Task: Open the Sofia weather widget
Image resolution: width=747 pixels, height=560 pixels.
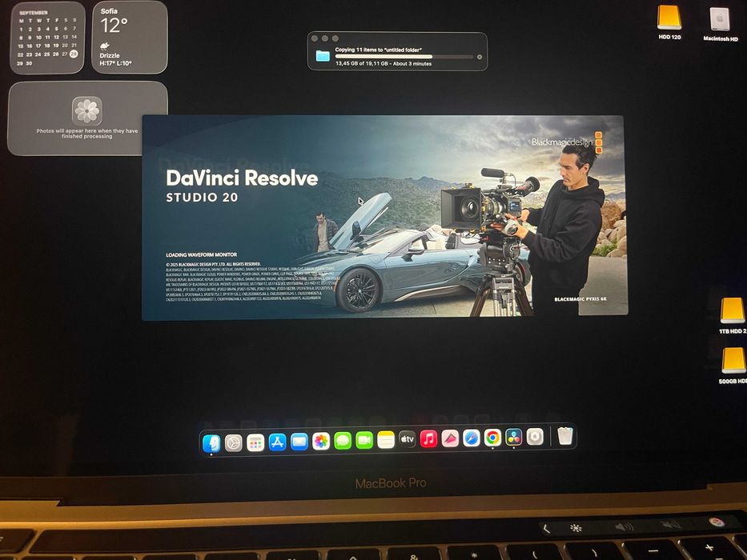Action: point(129,37)
